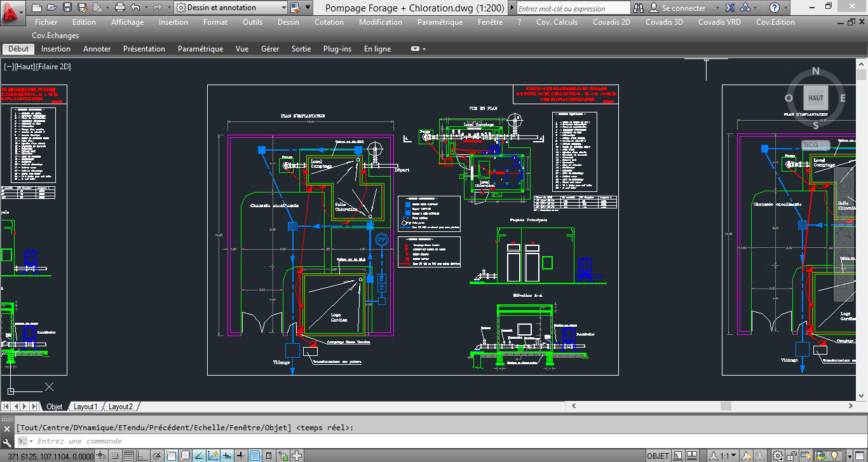The height and width of the screenshot is (462, 868).
Task: Switch to the Layout1 tab
Action: [x=85, y=406]
